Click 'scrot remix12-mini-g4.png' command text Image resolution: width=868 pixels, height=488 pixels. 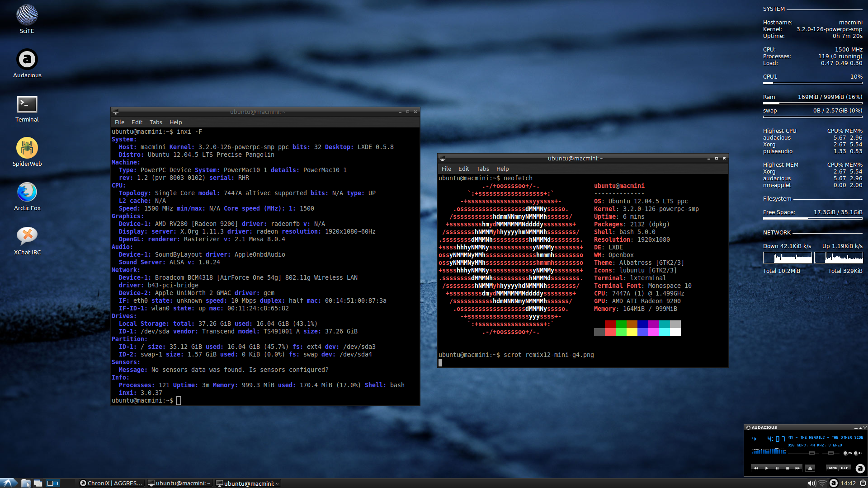click(x=549, y=355)
